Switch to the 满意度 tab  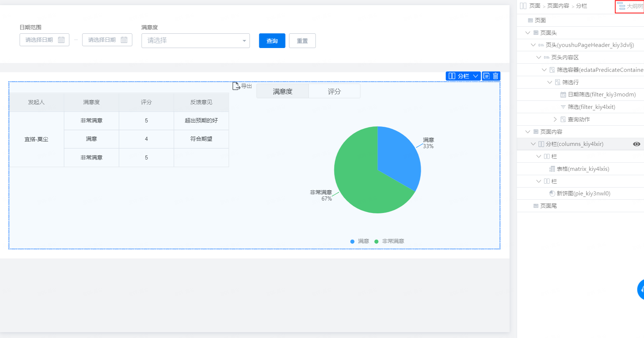pos(283,91)
